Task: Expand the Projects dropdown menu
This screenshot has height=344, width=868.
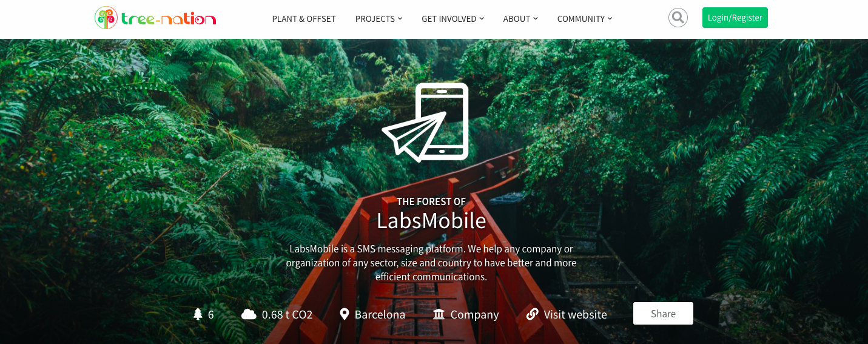Action: 379,19
